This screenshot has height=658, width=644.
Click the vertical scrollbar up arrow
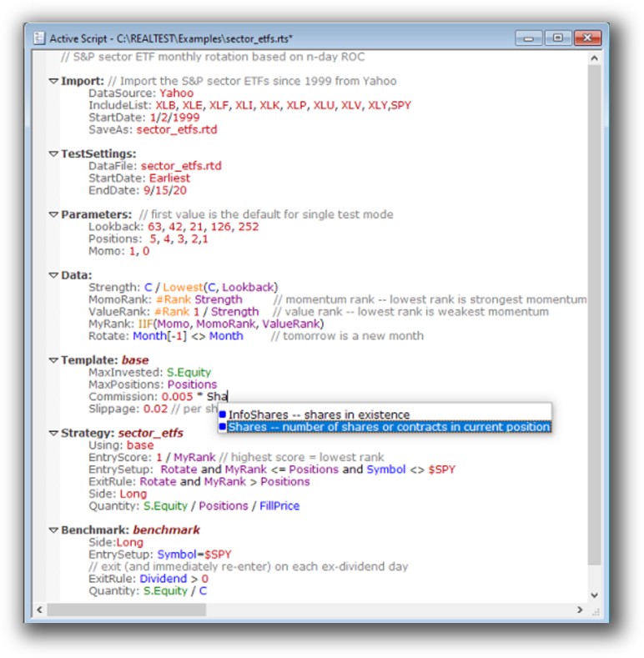tap(594, 58)
